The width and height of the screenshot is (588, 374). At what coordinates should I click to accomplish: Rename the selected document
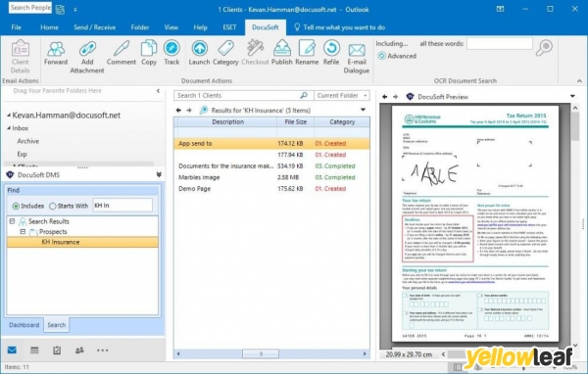point(307,53)
